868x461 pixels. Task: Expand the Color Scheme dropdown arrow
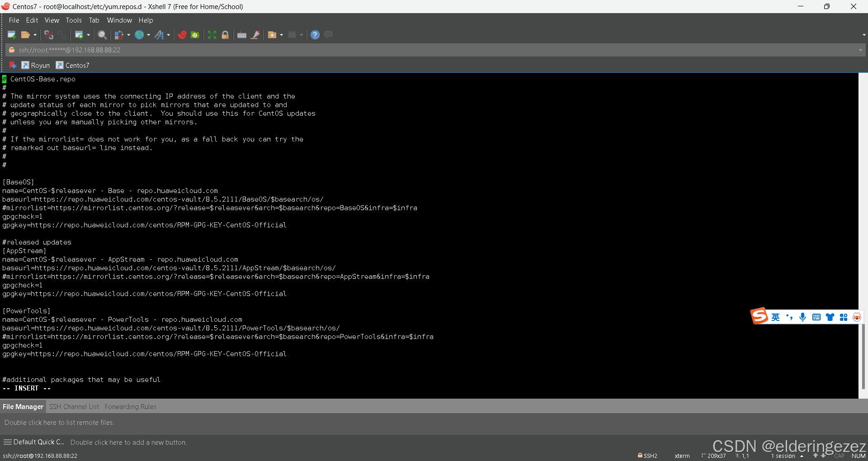point(128,35)
